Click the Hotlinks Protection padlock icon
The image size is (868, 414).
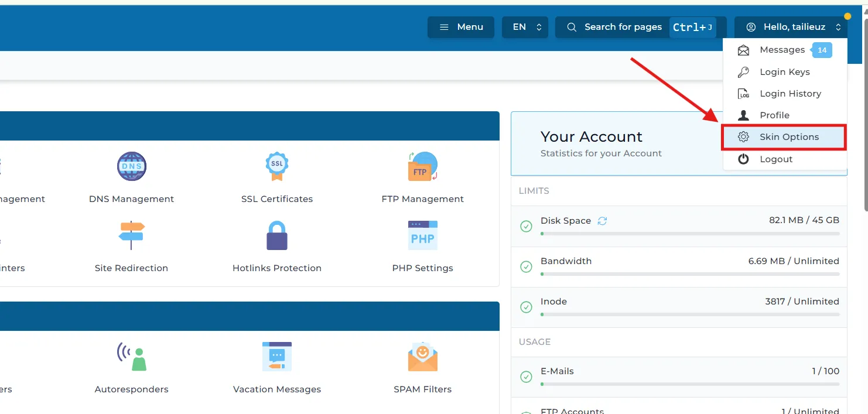tap(276, 235)
